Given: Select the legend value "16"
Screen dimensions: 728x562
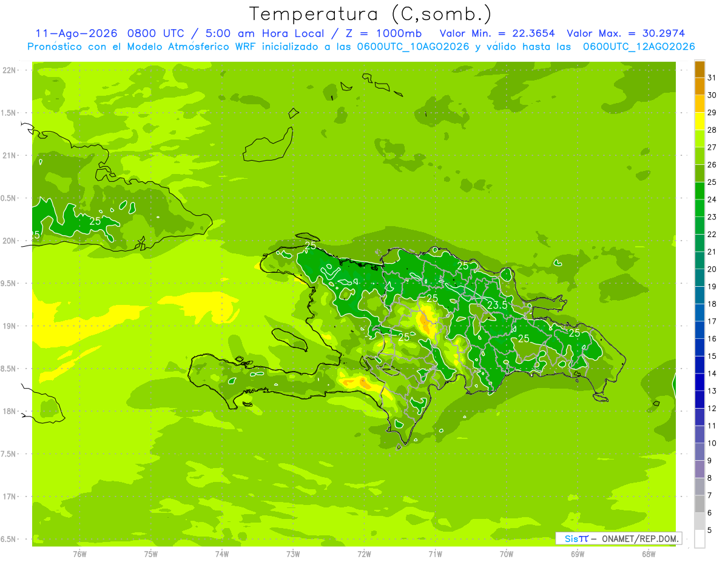Looking at the screenshot, I should click(x=712, y=339).
